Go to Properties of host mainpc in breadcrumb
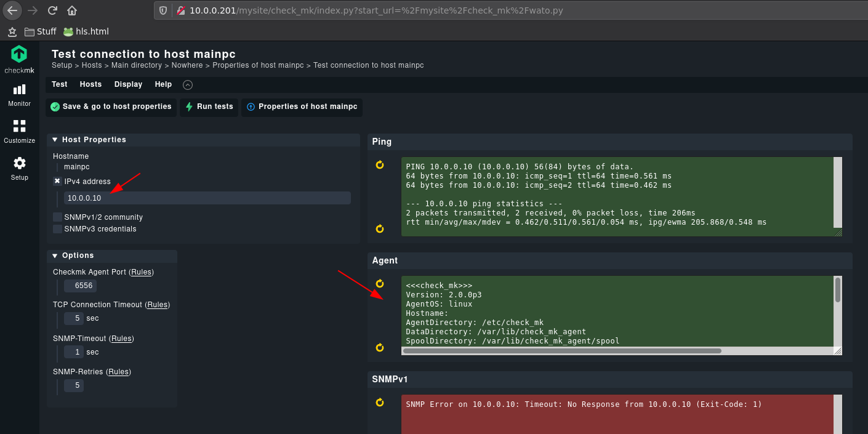Screen dimensions: 868x434 coord(259,65)
